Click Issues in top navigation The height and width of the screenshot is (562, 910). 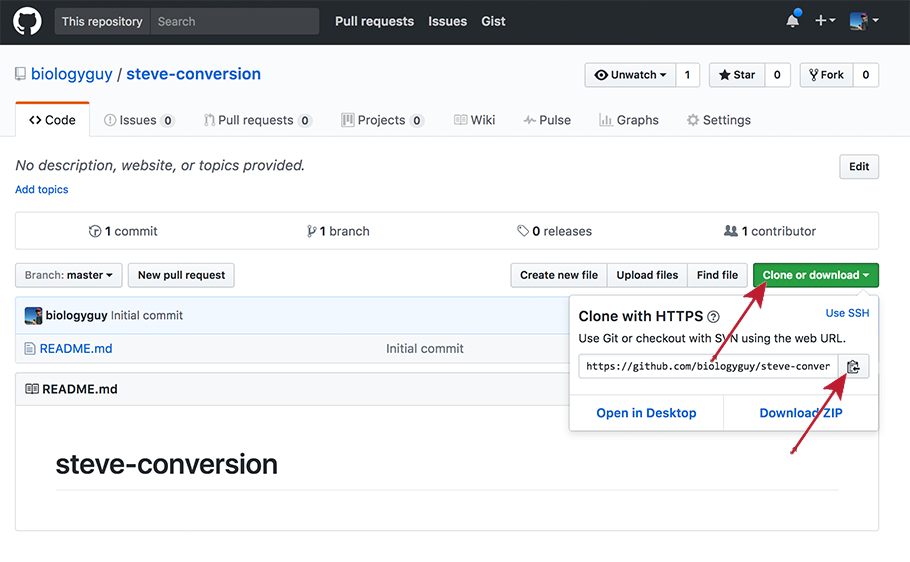click(447, 21)
